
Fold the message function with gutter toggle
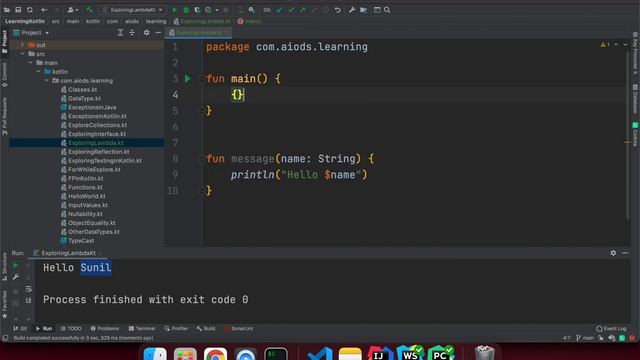point(202,159)
